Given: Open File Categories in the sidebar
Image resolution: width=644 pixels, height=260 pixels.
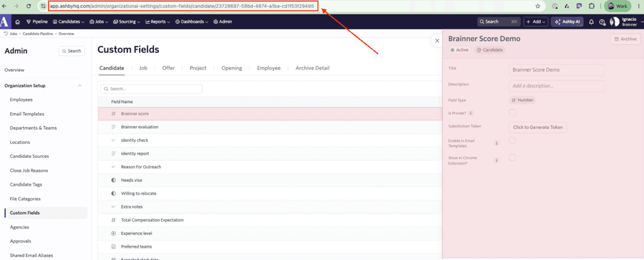Looking at the screenshot, I should [25, 199].
